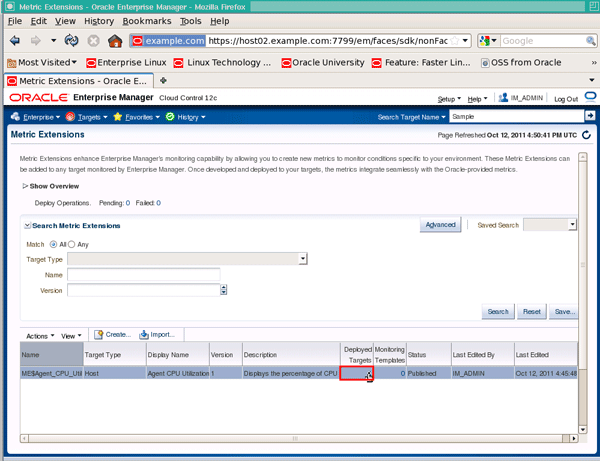Collapse the Search Metric Extensions section

28,225
